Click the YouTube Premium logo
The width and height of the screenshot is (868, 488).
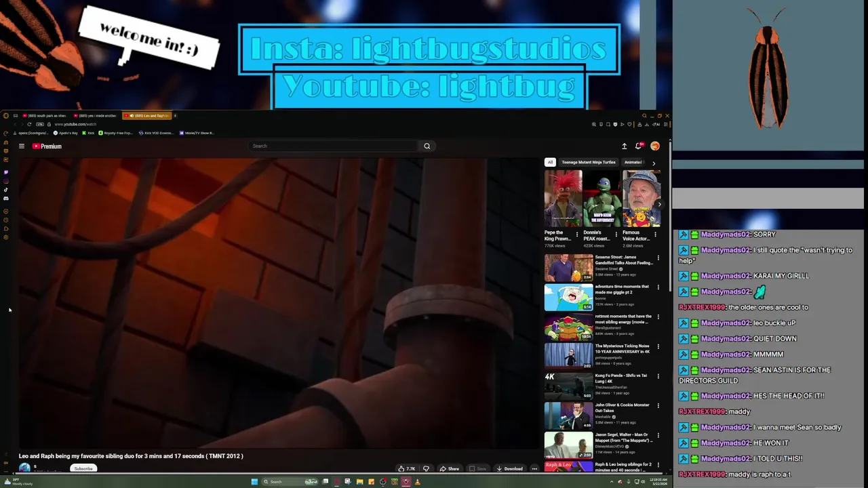coord(47,146)
